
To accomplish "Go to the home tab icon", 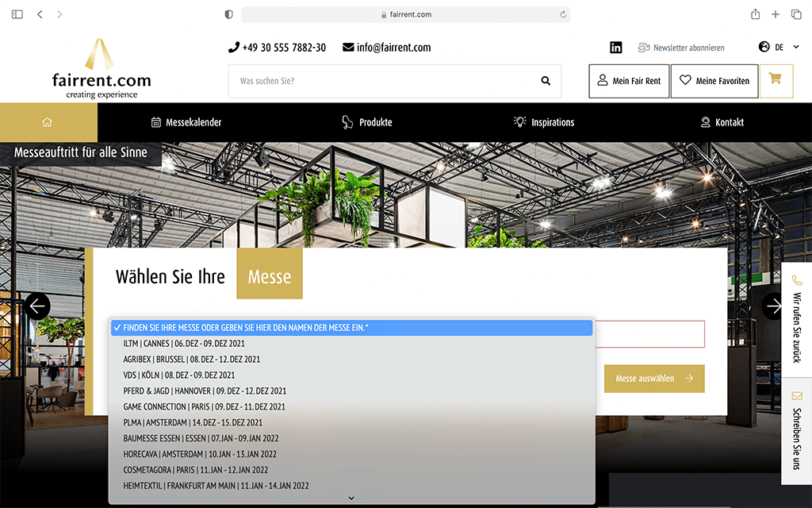I will coord(48,122).
